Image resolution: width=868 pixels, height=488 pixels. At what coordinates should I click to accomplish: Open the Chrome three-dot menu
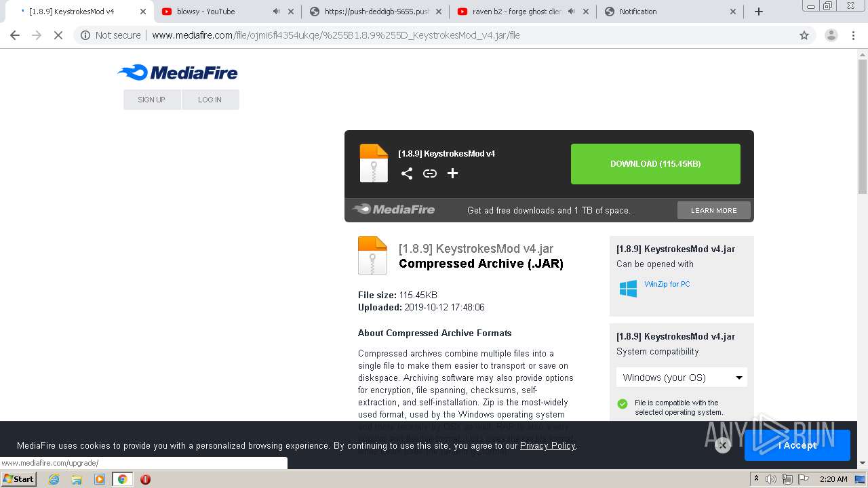(x=854, y=35)
